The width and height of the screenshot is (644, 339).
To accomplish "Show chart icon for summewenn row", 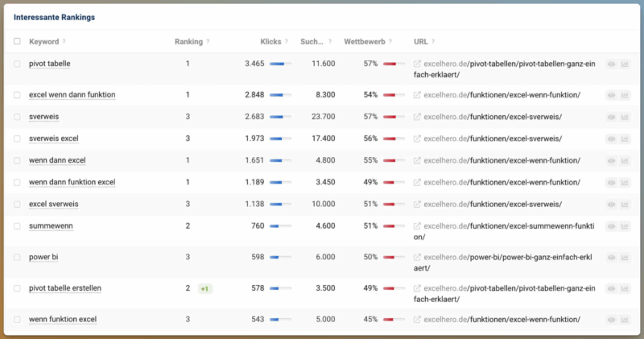I will [x=625, y=226].
